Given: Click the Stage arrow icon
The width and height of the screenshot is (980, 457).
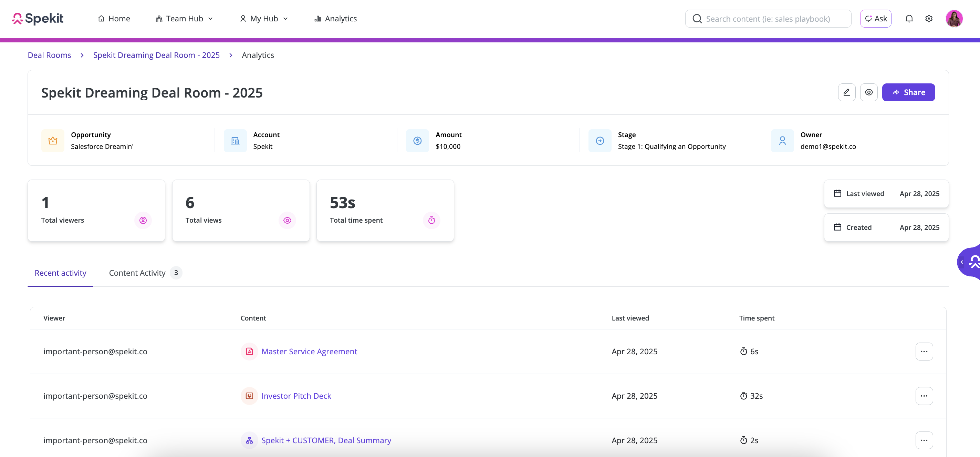Looking at the screenshot, I should click(x=600, y=141).
